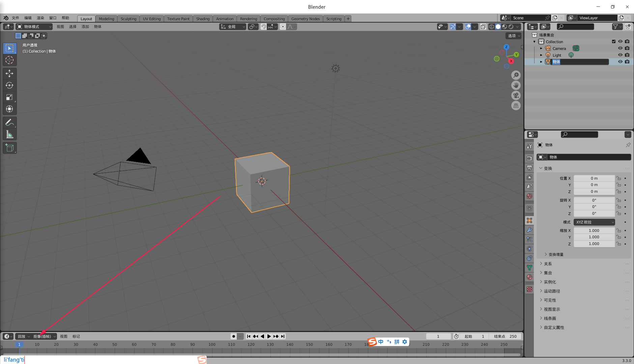The width and height of the screenshot is (634, 364).
Task: Select the Annotate tool
Action: pyautogui.click(x=9, y=122)
